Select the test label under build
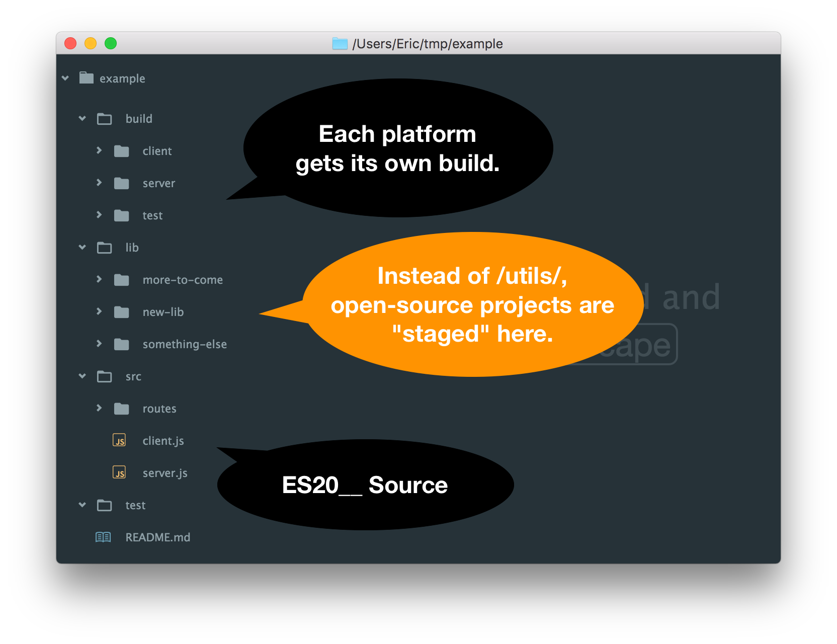The image size is (837, 644). (152, 215)
